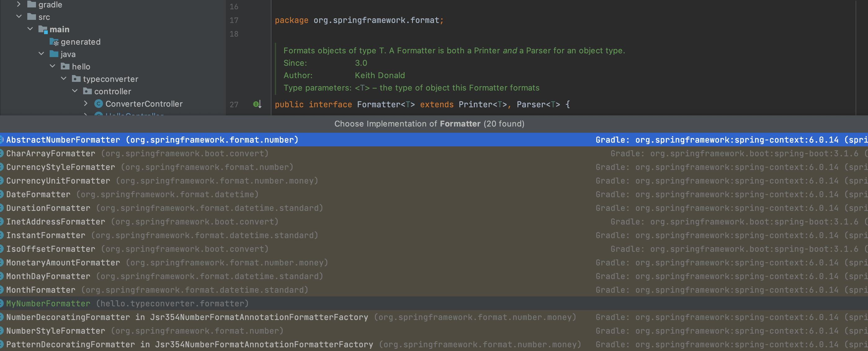Collapse the typeconverter package chevron
Viewport: 868px width, 351px height.
(x=64, y=78)
